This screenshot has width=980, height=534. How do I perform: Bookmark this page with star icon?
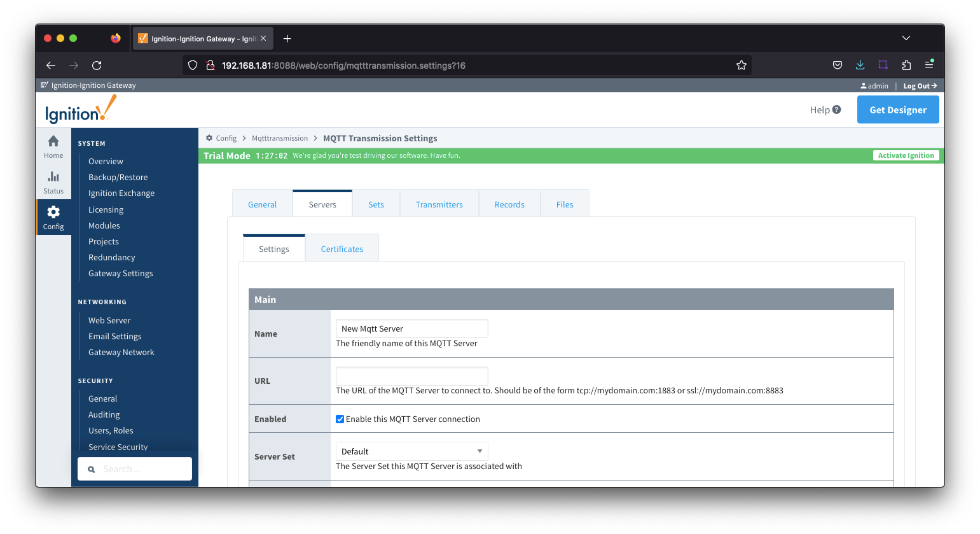coord(741,66)
